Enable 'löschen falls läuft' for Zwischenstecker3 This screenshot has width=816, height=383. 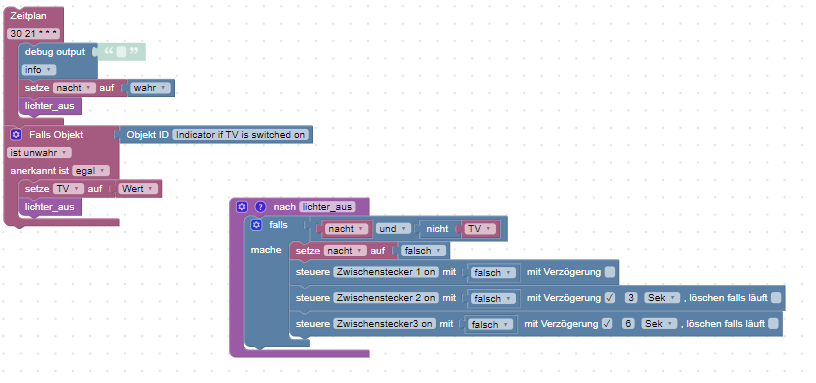[773, 324]
